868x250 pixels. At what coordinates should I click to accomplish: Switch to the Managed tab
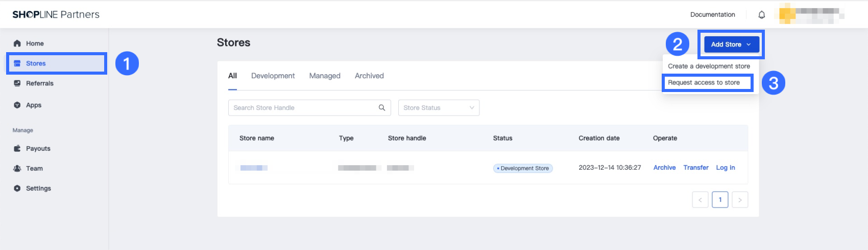coord(325,76)
